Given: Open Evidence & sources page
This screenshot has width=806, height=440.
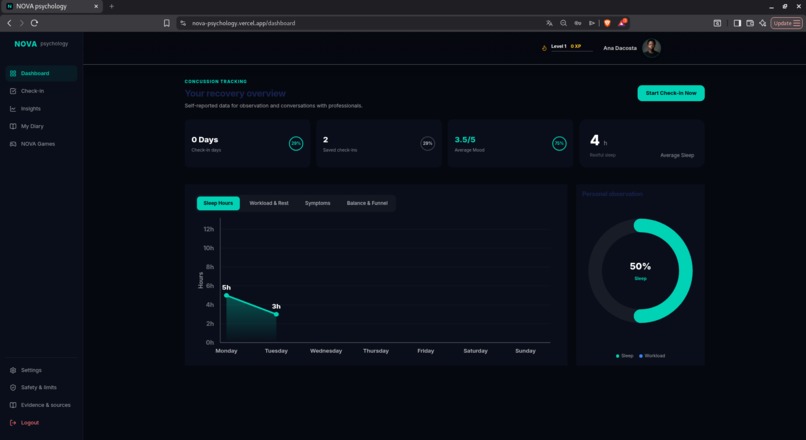Looking at the screenshot, I should pyautogui.click(x=41, y=405).
